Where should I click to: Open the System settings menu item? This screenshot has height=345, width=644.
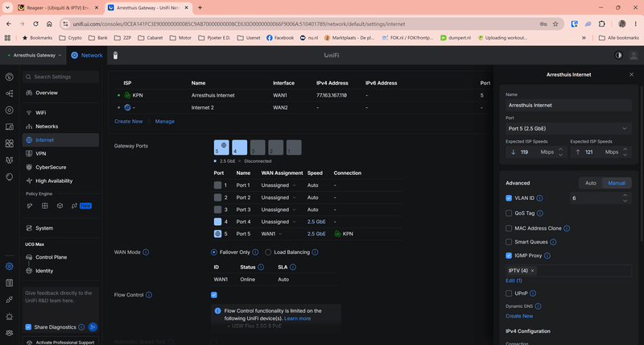[x=60, y=228]
